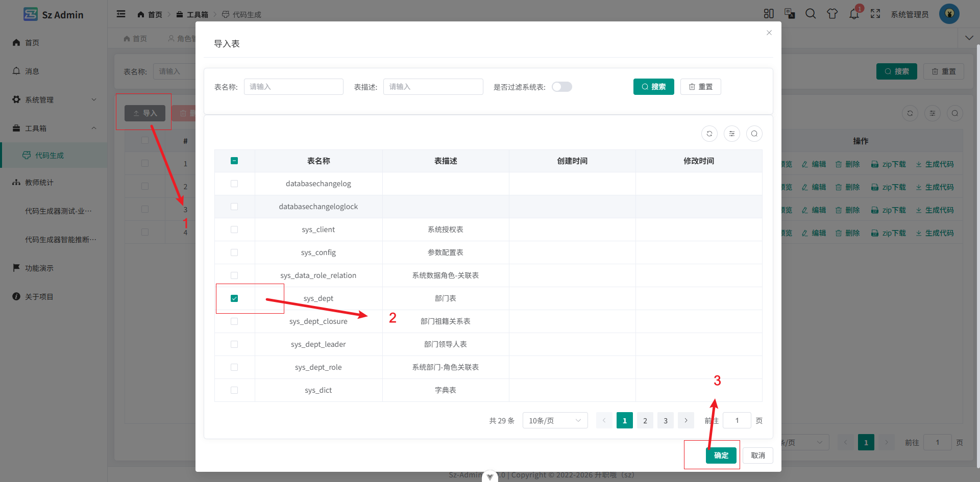
Task: Toggle search bar icon in dialog
Action: coord(754,134)
